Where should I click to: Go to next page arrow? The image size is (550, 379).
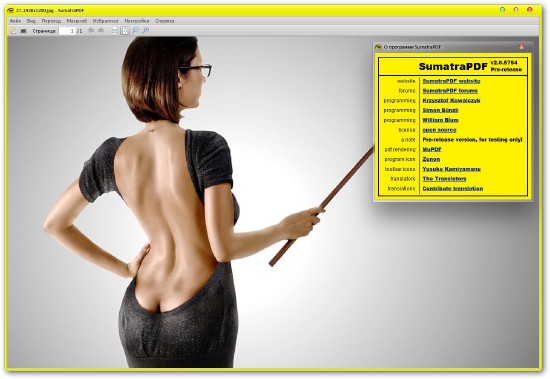pos(101,31)
